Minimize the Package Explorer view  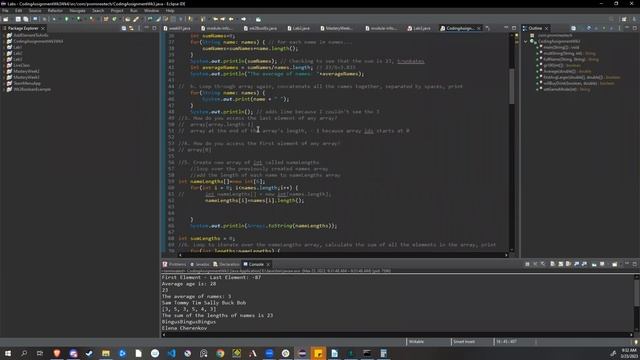click(147, 28)
